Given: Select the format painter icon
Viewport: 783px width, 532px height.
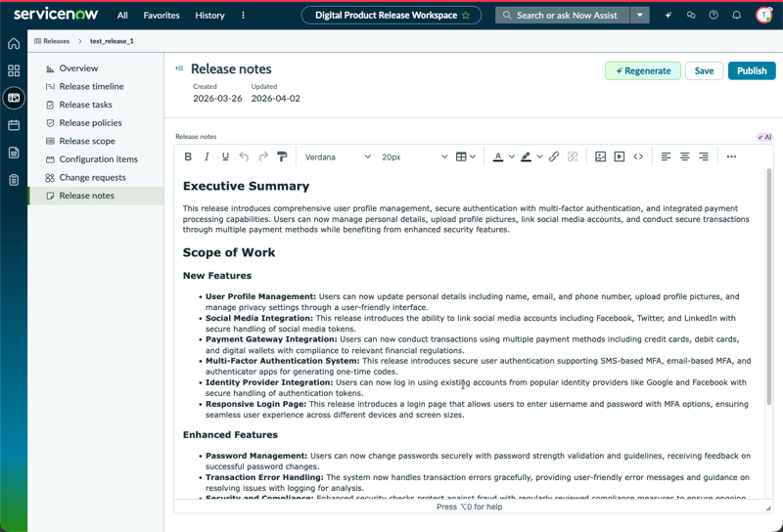Looking at the screenshot, I should (x=282, y=156).
